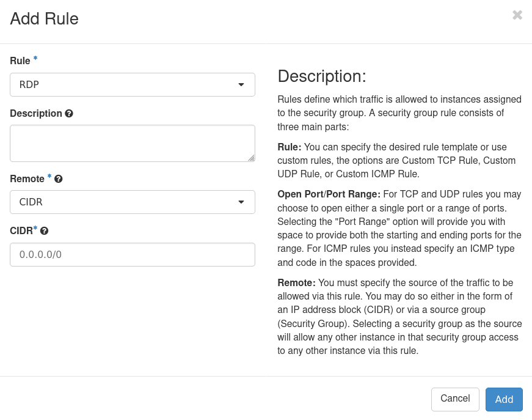Click the bold Rule: help text

pos(290,147)
